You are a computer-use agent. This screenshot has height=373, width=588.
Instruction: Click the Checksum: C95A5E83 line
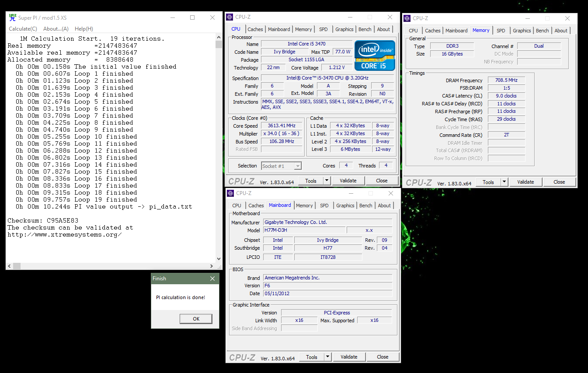point(43,220)
